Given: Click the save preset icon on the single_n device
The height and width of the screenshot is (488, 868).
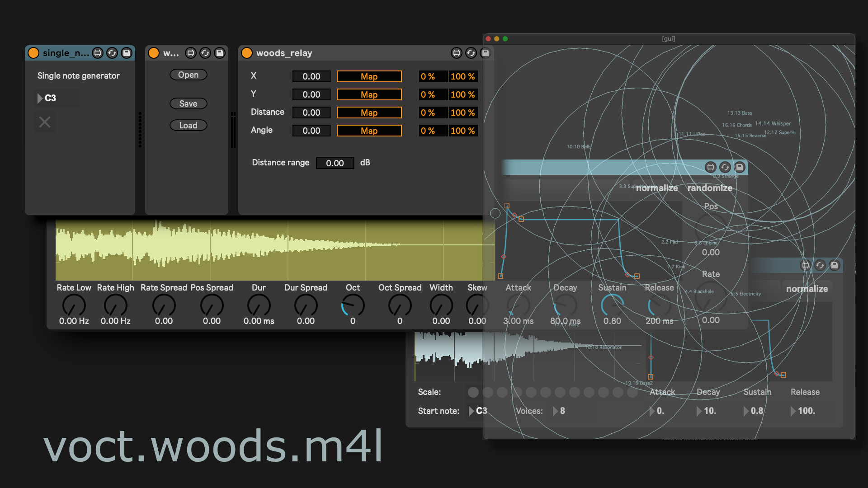Looking at the screenshot, I should tap(127, 53).
